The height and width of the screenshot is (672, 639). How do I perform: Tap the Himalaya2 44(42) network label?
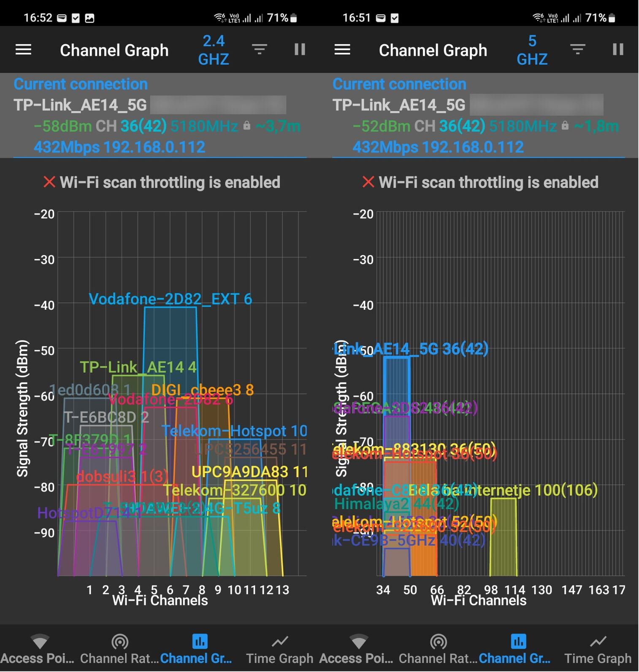(x=396, y=504)
